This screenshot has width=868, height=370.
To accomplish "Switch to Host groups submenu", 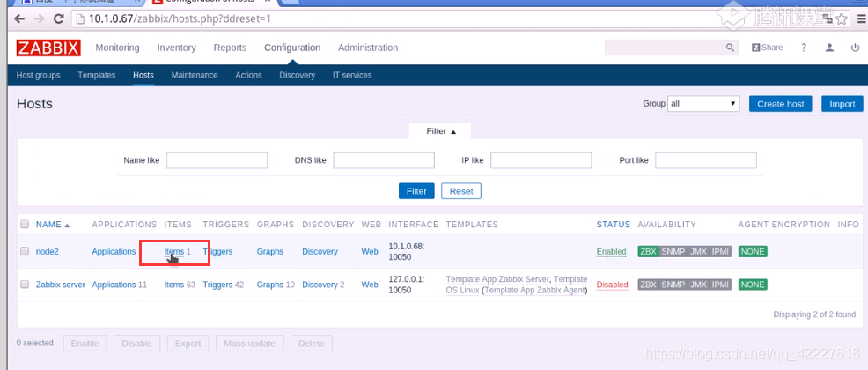I will pyautogui.click(x=38, y=75).
